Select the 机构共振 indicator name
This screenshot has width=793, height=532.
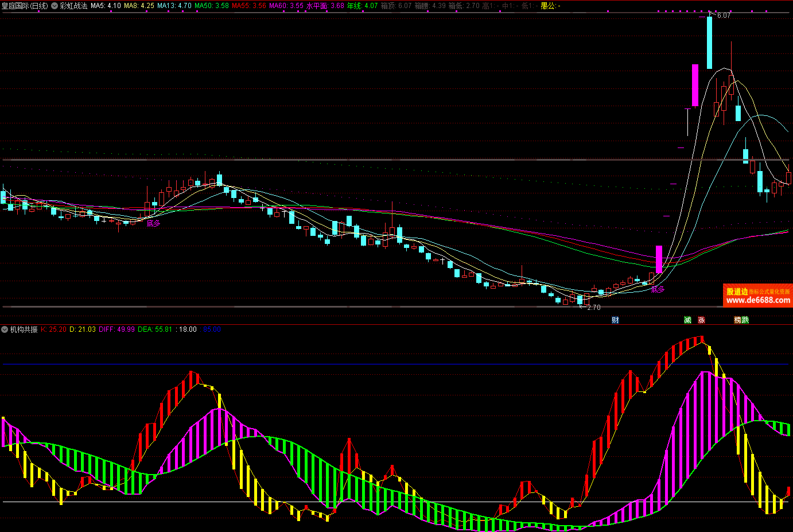point(24,329)
